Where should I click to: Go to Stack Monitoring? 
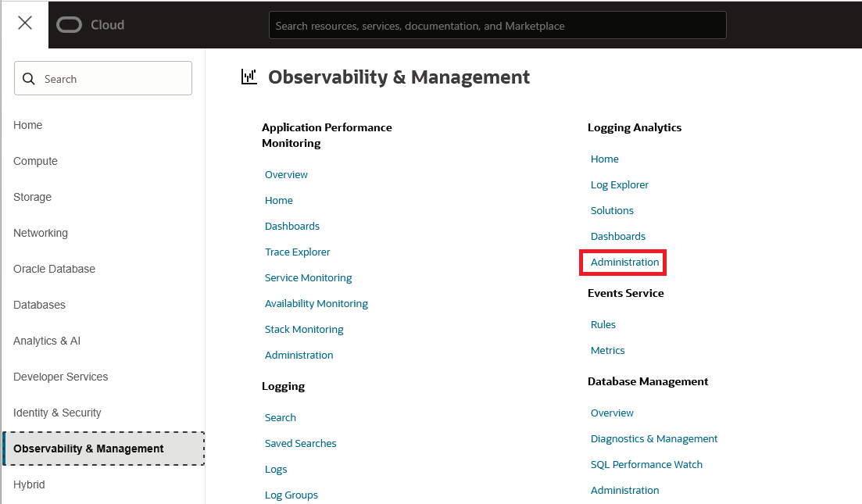304,330
